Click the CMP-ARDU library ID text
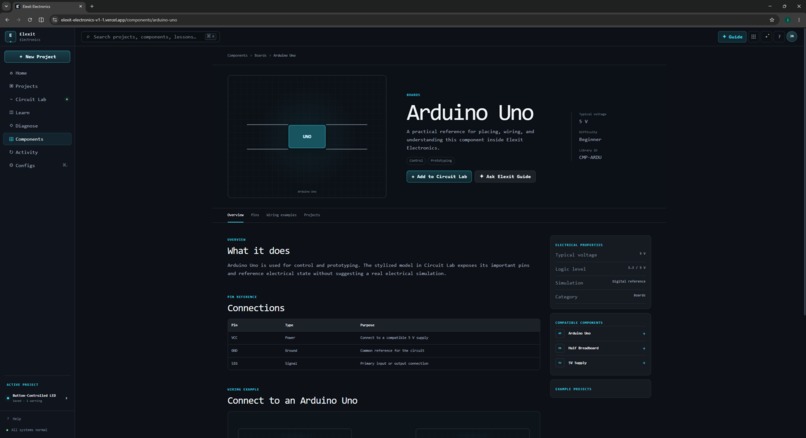The height and width of the screenshot is (438, 806). point(590,157)
